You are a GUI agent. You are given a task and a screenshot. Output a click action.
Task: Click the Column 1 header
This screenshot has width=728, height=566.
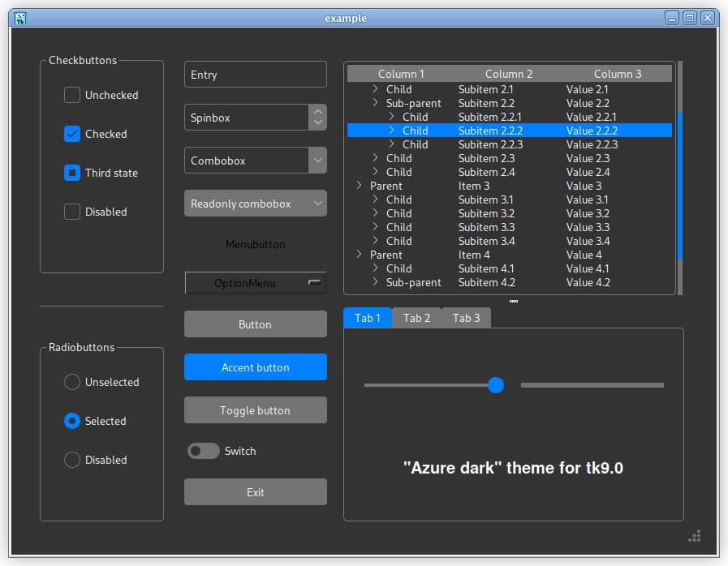[x=401, y=74]
